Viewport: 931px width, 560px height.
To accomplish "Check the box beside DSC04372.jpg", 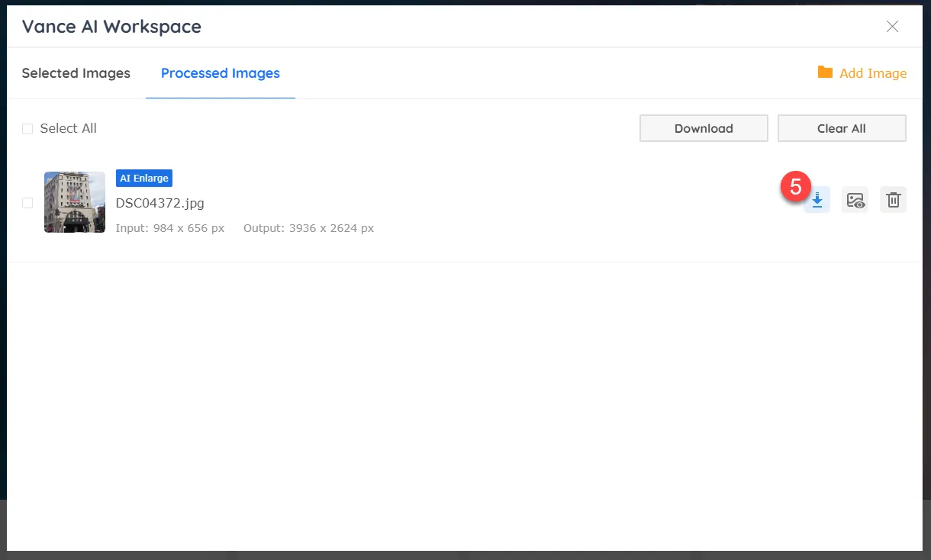I will pos(27,203).
